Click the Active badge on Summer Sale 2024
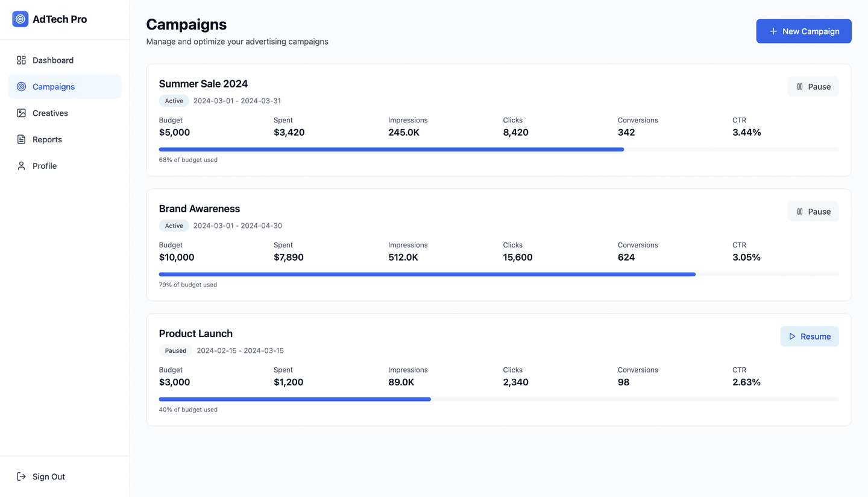Image resolution: width=868 pixels, height=497 pixels. (174, 101)
